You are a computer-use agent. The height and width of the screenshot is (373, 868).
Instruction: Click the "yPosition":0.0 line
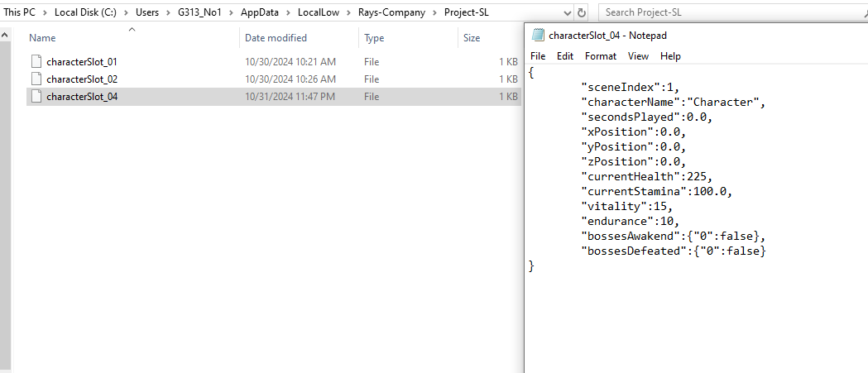point(633,146)
